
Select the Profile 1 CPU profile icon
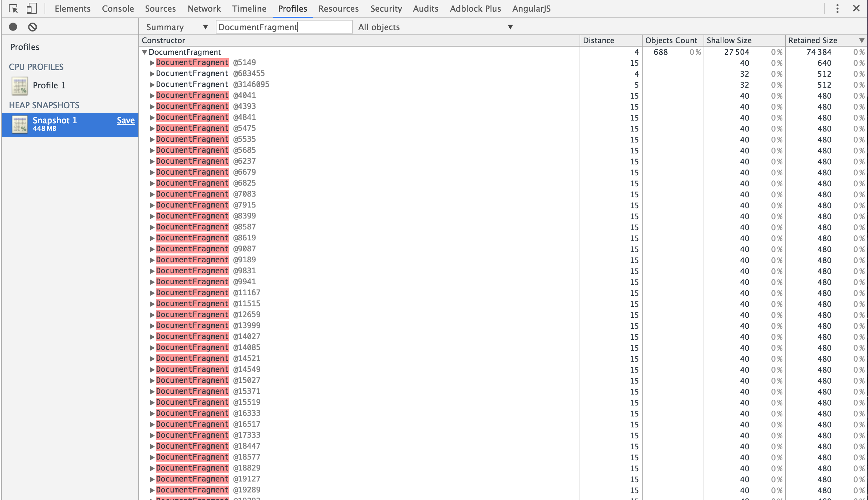pos(20,86)
